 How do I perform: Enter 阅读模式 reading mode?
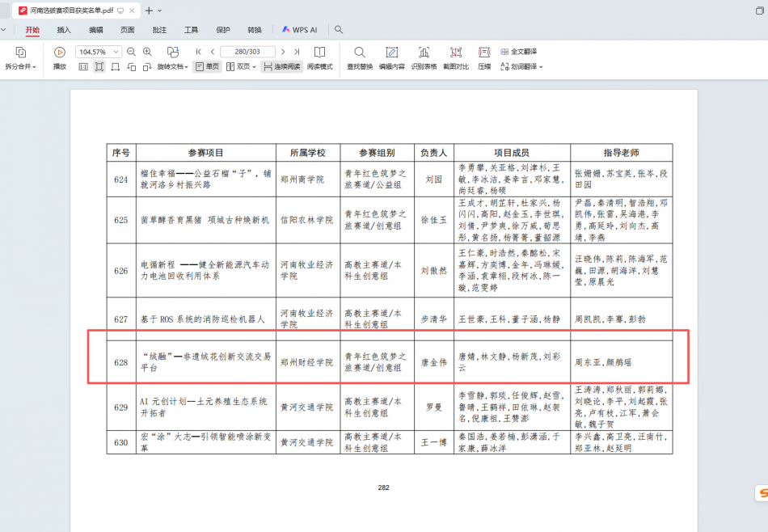pyautogui.click(x=319, y=53)
